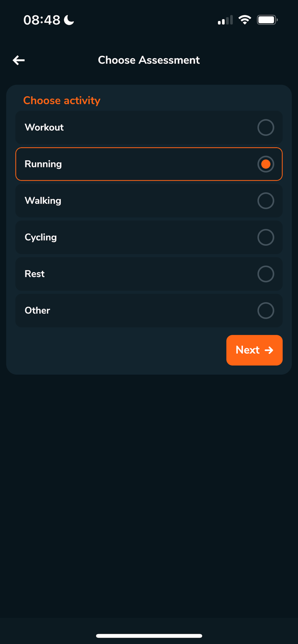Tap the battery status icon
Image resolution: width=298 pixels, height=644 pixels.
click(267, 20)
